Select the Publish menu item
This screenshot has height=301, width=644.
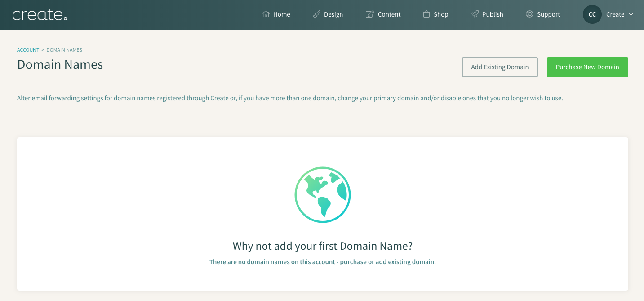tap(487, 14)
